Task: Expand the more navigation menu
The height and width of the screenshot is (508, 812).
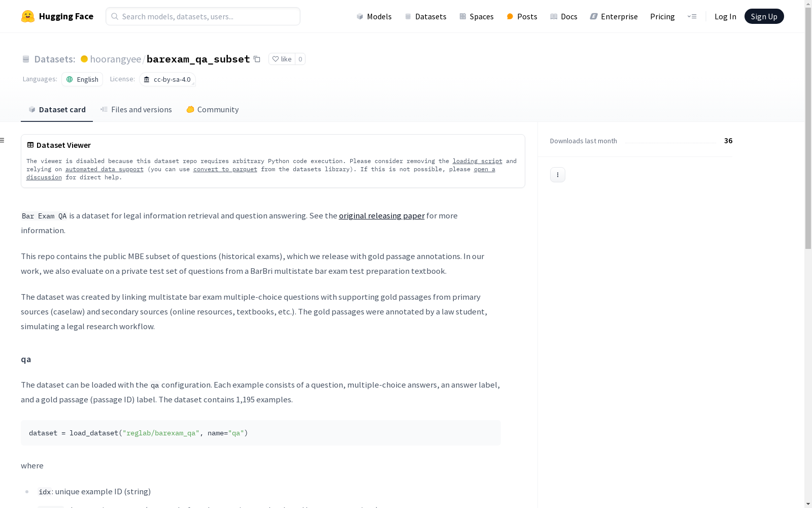Action: (692, 16)
